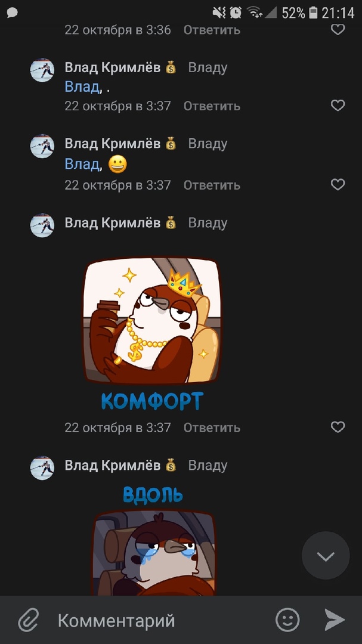Screen dimensions: 362x644
Task: Reply to the 'Влад, .' comment
Action: 212,106
